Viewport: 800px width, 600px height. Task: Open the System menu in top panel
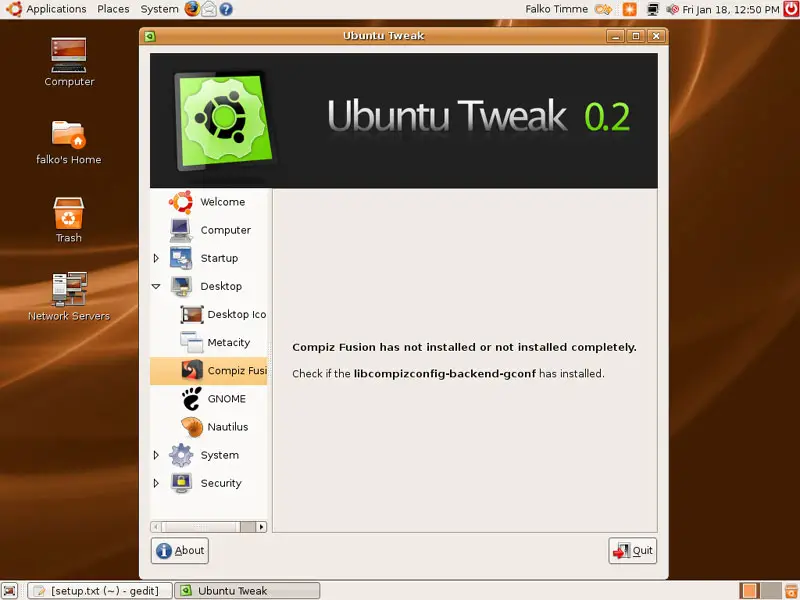click(159, 9)
